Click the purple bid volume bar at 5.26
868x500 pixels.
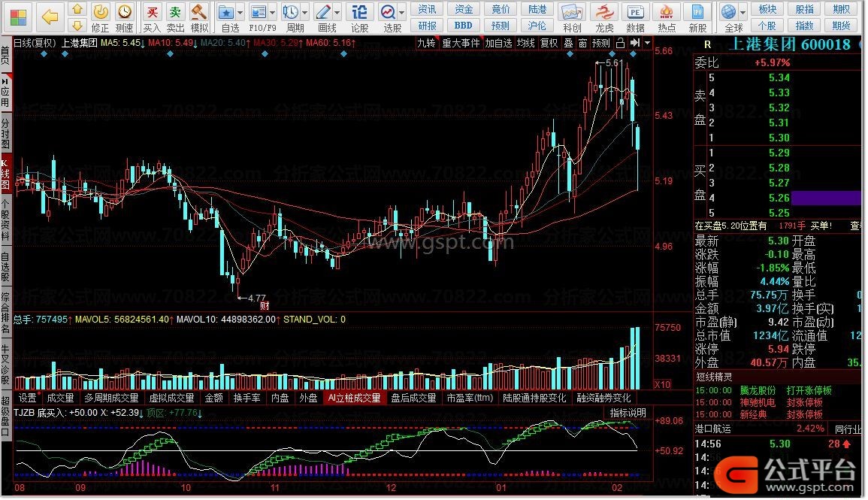(x=826, y=198)
